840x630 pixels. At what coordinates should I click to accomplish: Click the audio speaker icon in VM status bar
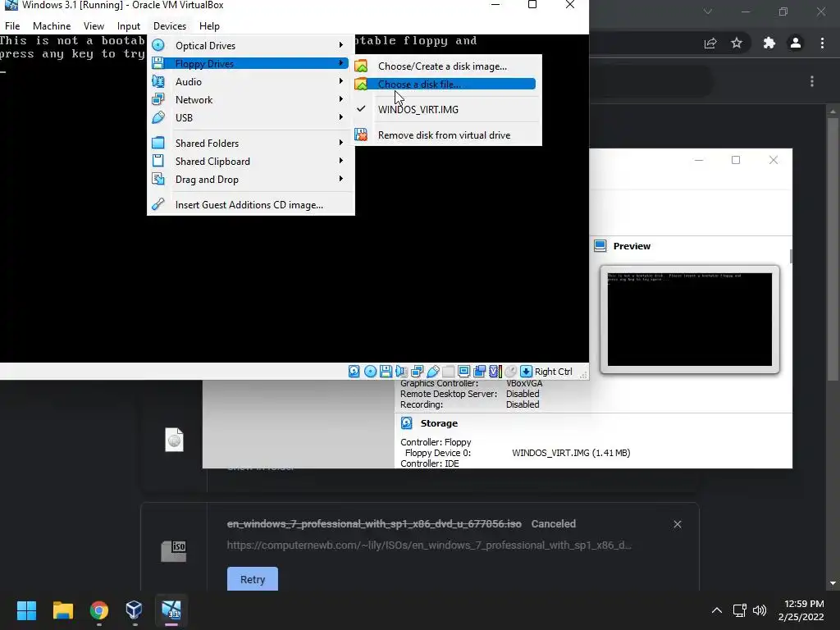pyautogui.click(x=401, y=372)
